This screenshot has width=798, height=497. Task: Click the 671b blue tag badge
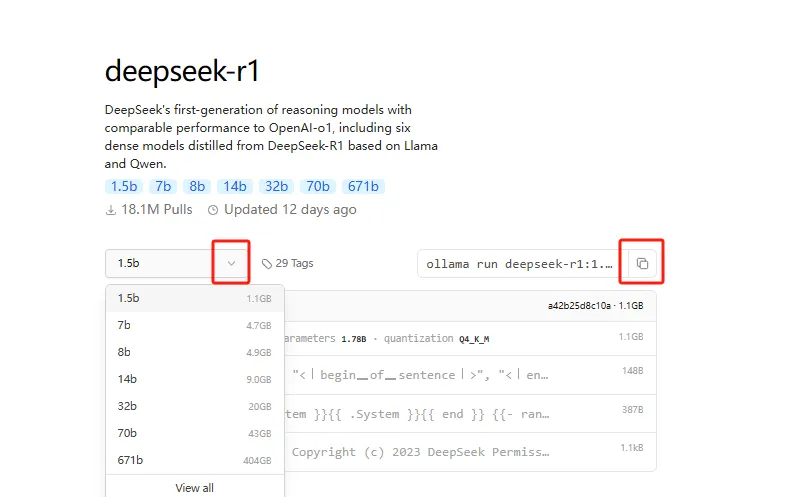pos(361,186)
